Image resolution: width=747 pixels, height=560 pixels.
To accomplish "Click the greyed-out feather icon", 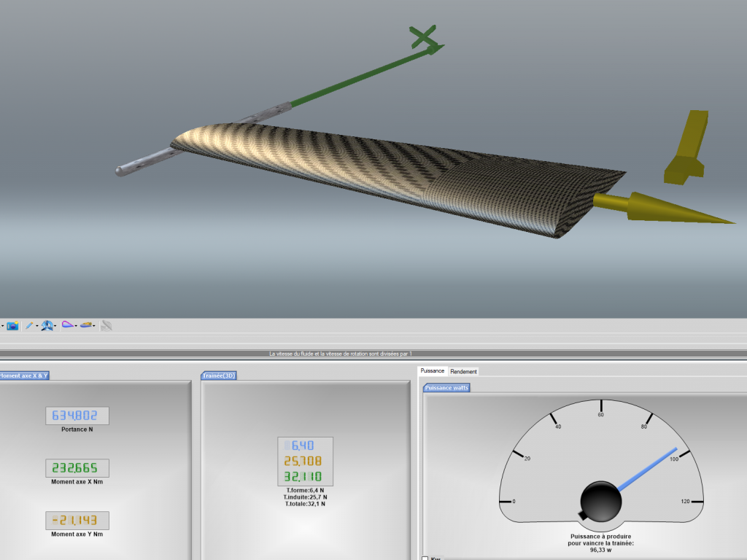I will click(107, 326).
